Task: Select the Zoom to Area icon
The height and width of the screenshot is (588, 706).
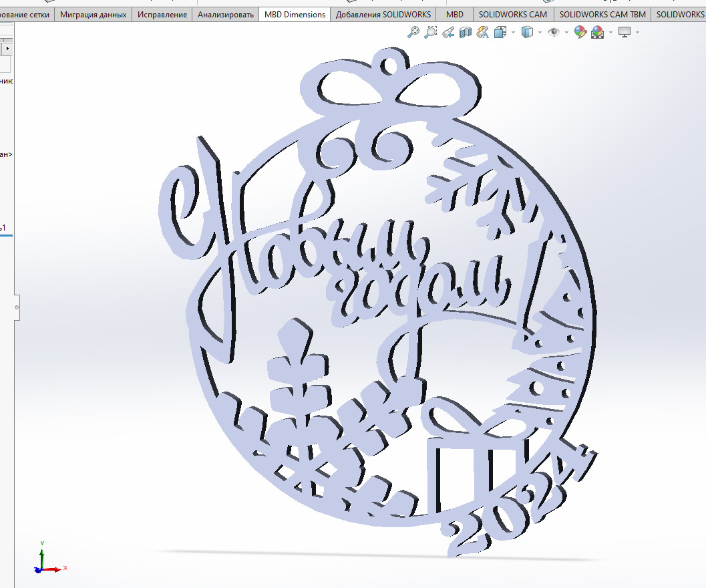Action: 430,32
